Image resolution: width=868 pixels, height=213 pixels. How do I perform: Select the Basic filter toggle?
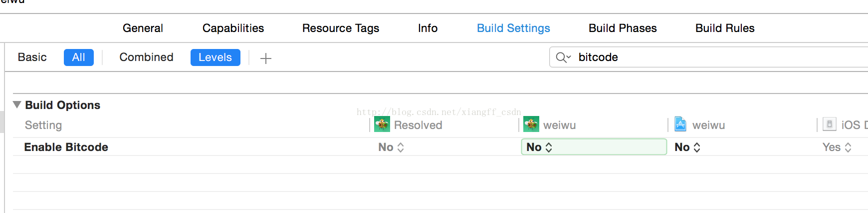(x=32, y=57)
